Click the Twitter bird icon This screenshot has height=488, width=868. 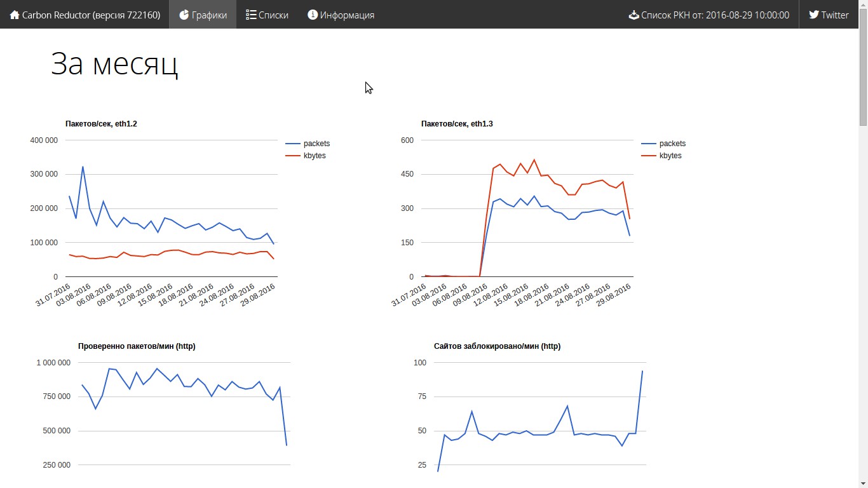point(813,15)
